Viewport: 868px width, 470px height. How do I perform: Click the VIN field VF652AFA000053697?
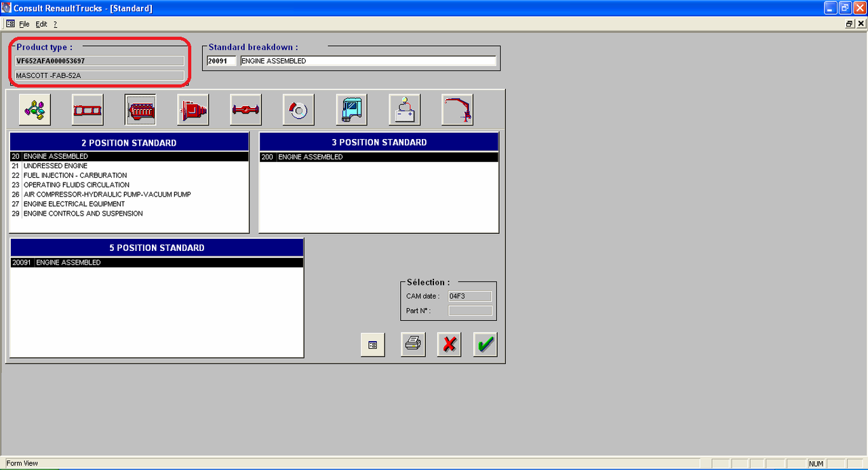[99, 61]
